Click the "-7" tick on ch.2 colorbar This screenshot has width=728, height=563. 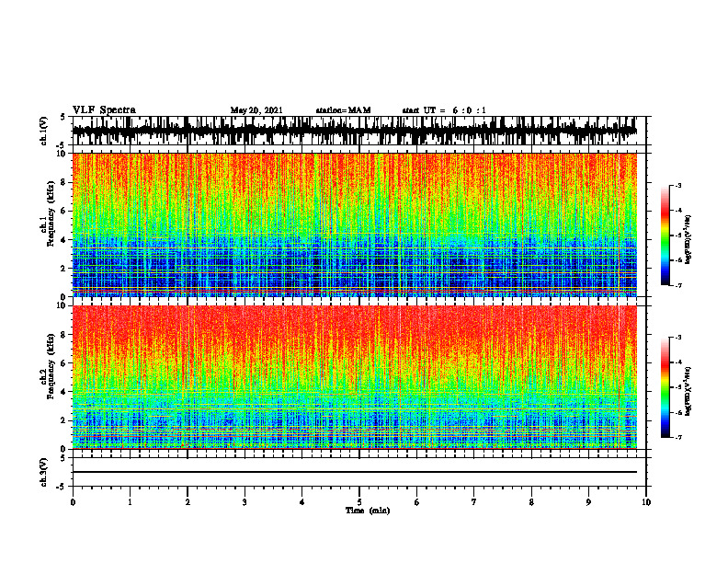(x=678, y=438)
